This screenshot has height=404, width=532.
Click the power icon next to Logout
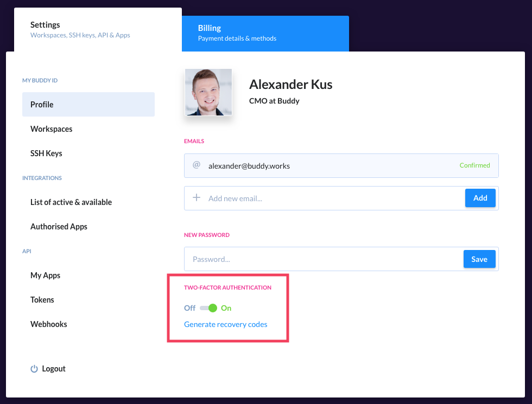coord(34,368)
